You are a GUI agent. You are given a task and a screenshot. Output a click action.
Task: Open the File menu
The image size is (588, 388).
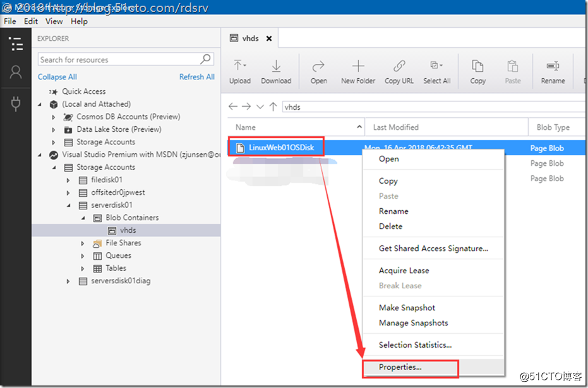pos(9,21)
